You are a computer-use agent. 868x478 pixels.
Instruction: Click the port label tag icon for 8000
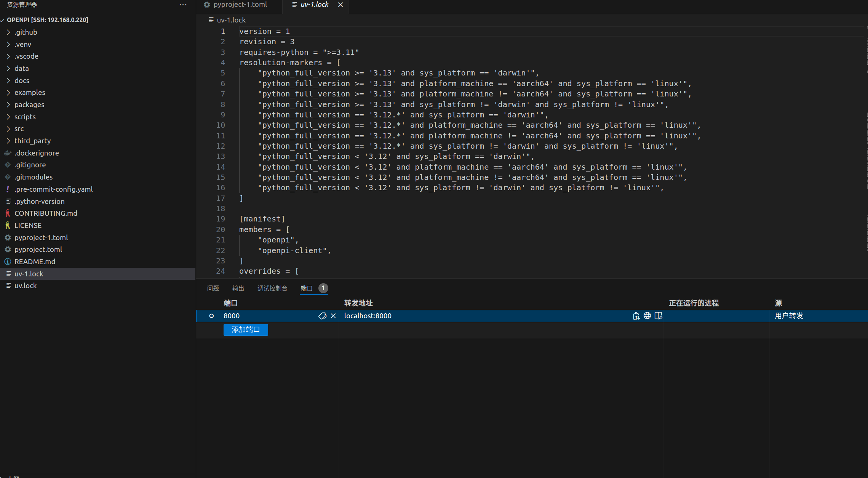pos(322,316)
